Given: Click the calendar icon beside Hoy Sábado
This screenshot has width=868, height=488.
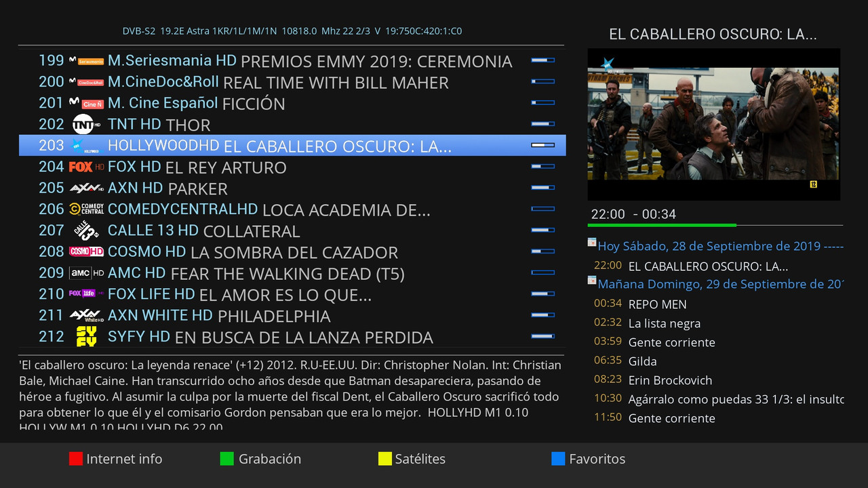Looking at the screenshot, I should point(592,243).
